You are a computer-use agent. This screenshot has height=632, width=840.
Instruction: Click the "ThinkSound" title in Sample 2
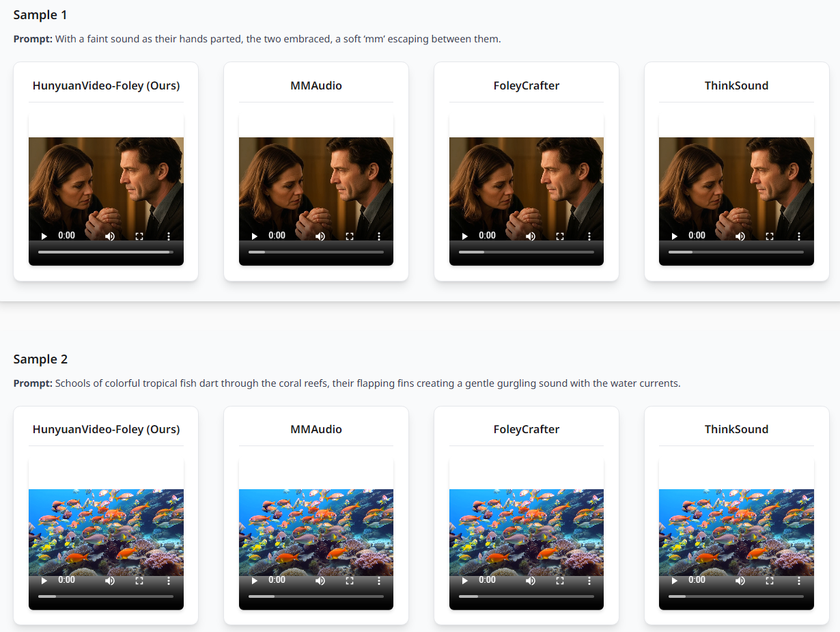(736, 429)
